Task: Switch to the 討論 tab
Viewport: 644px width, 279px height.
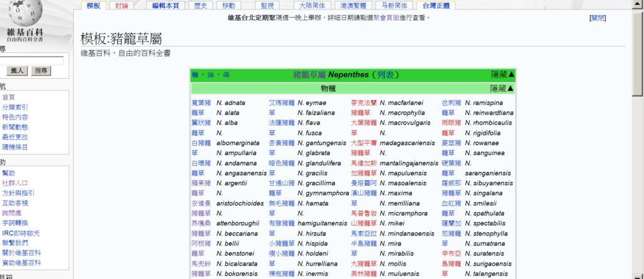Action: [x=121, y=6]
